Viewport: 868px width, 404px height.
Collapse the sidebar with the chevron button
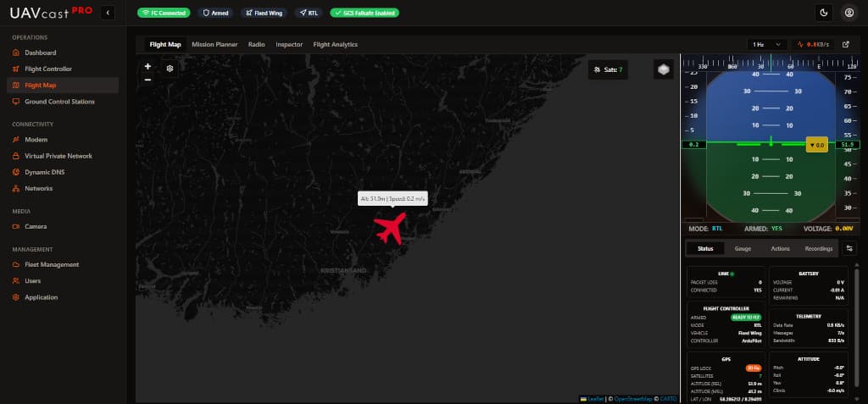tap(108, 13)
